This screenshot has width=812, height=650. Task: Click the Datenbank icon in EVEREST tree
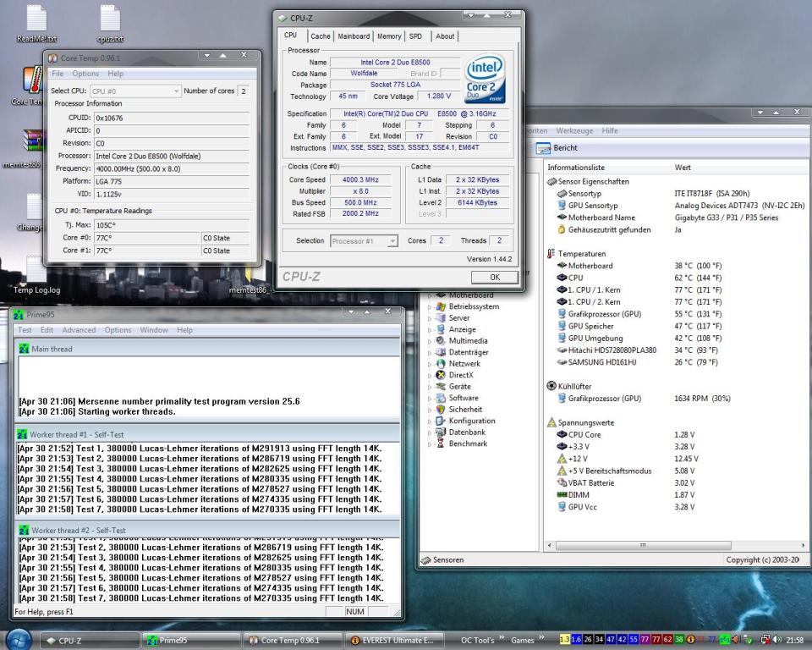pos(441,432)
